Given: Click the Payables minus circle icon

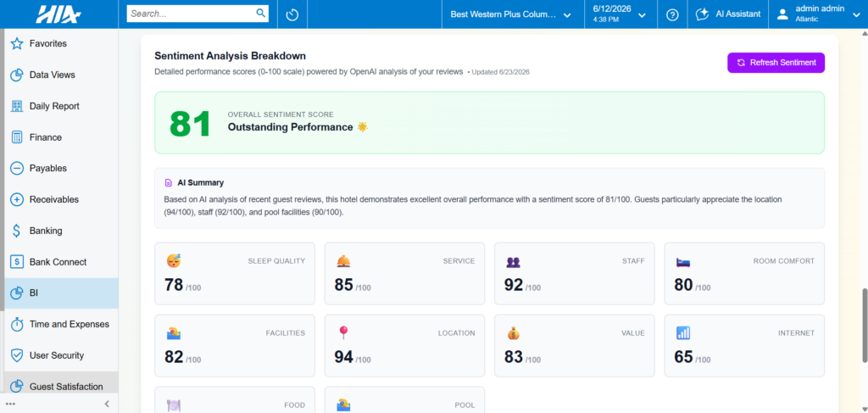Looking at the screenshot, I should pos(17,168).
